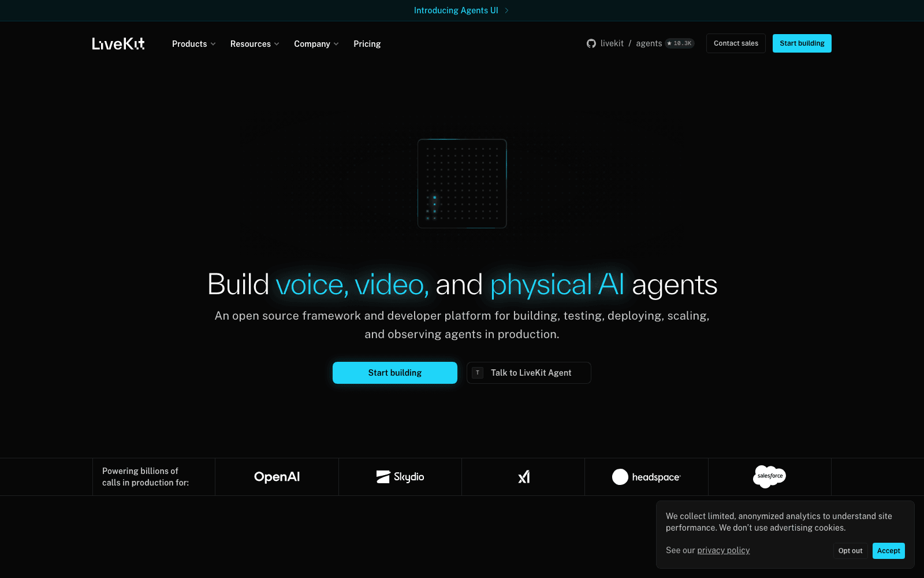Click the large Start building hero button
924x578 pixels.
395,373
